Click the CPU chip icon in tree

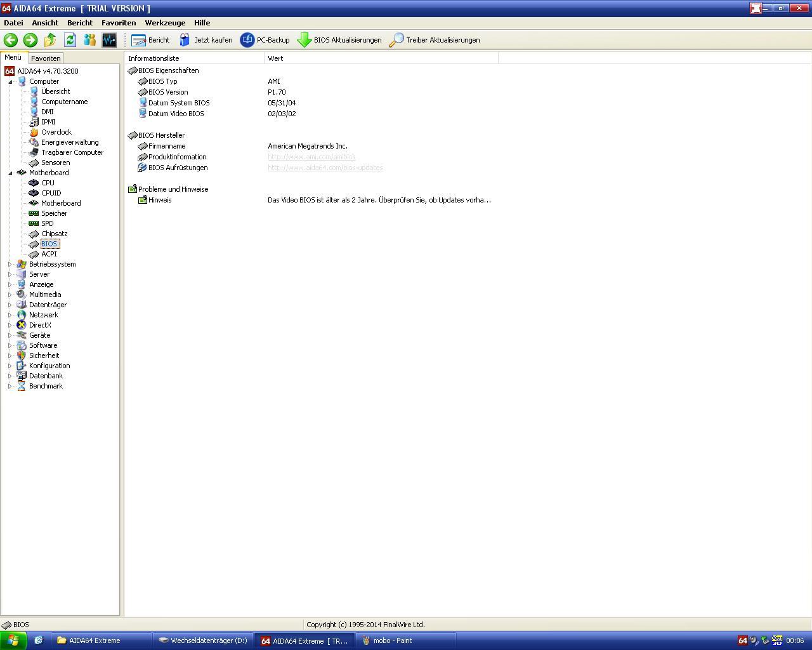coord(34,183)
